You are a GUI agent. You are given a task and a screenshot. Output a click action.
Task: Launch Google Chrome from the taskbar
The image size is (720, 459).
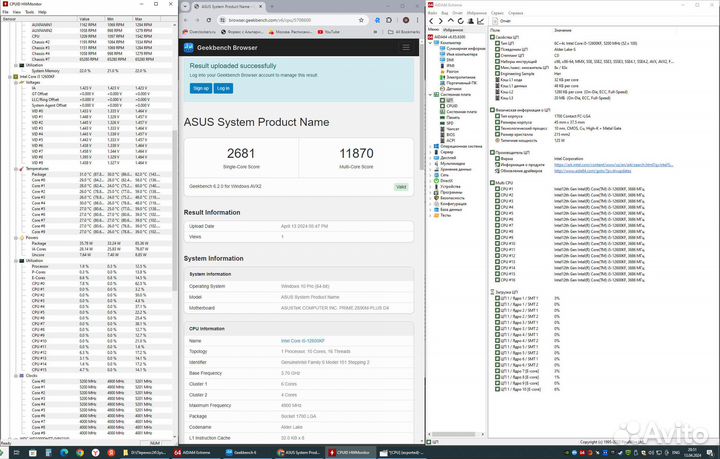point(80,453)
